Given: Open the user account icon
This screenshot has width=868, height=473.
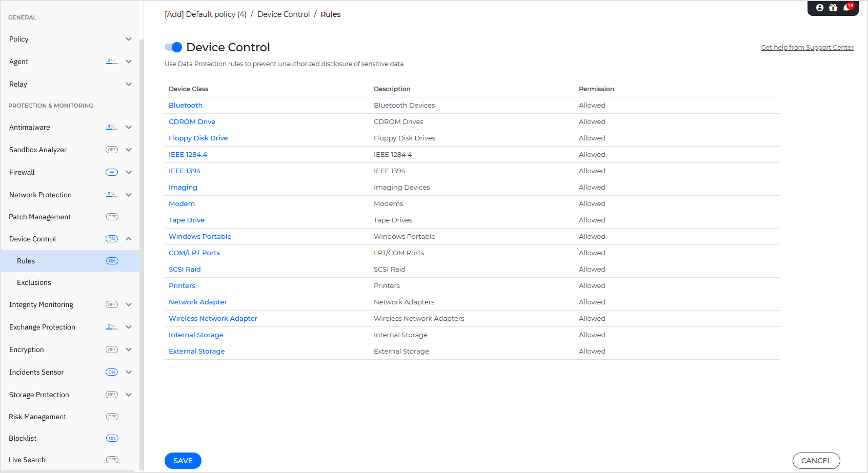Looking at the screenshot, I should 819,8.
